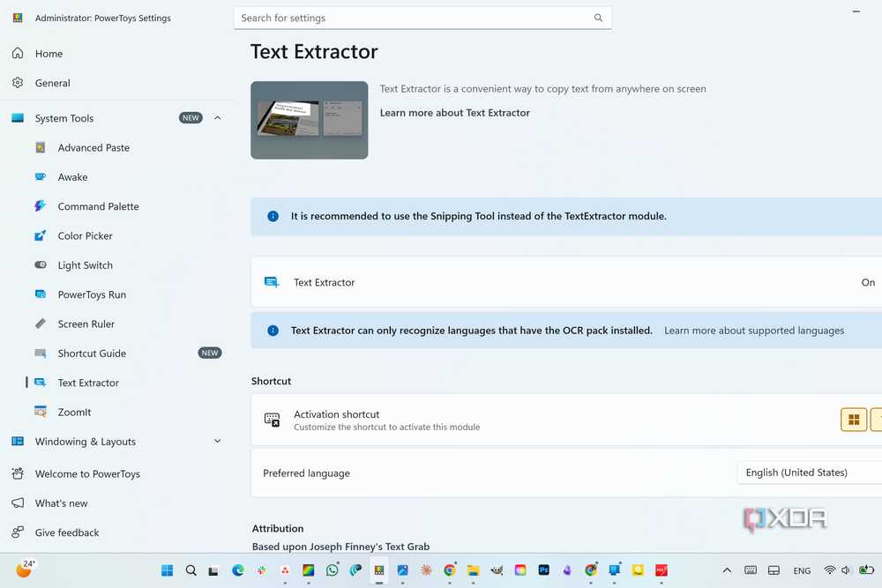Open General settings in sidebar

pos(52,83)
